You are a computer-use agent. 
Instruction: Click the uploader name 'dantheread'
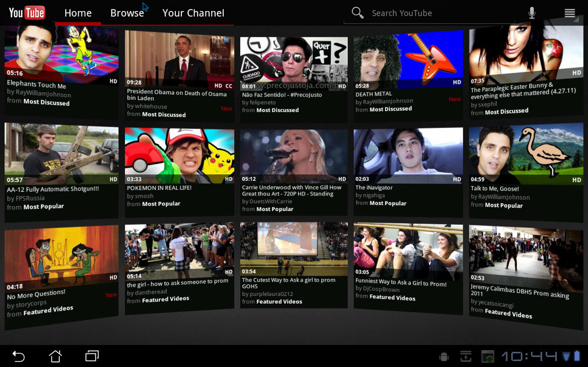(151, 292)
